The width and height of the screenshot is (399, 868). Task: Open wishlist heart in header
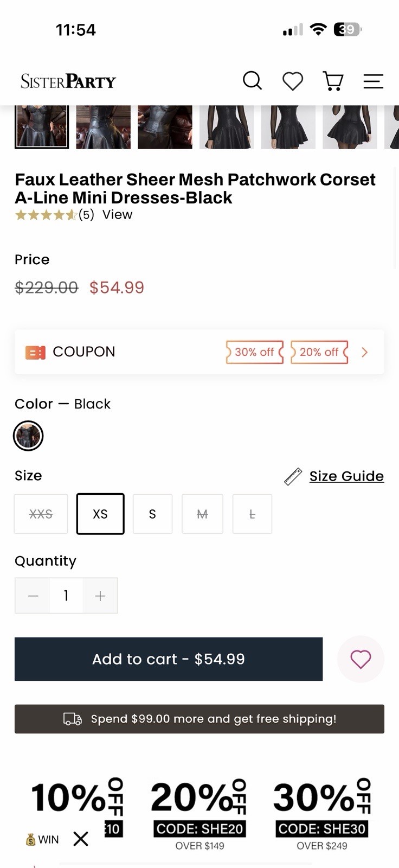(x=293, y=81)
